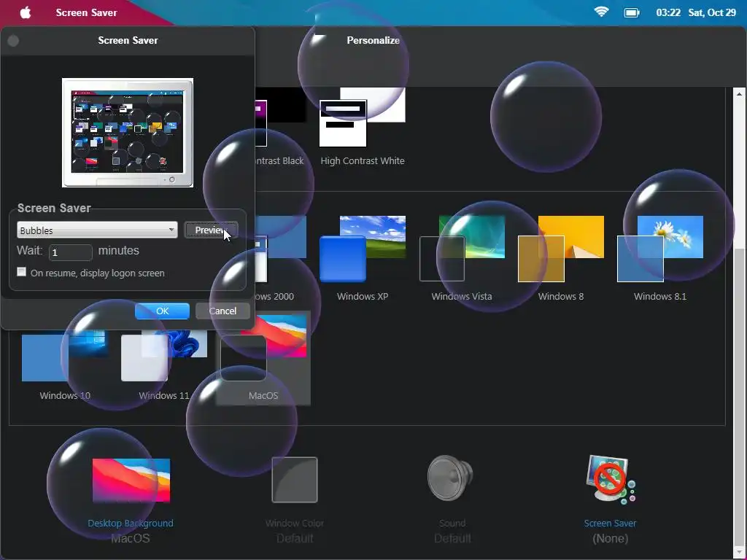Click the (None) value under Screen Saver
This screenshot has width=747, height=560.
611,539
